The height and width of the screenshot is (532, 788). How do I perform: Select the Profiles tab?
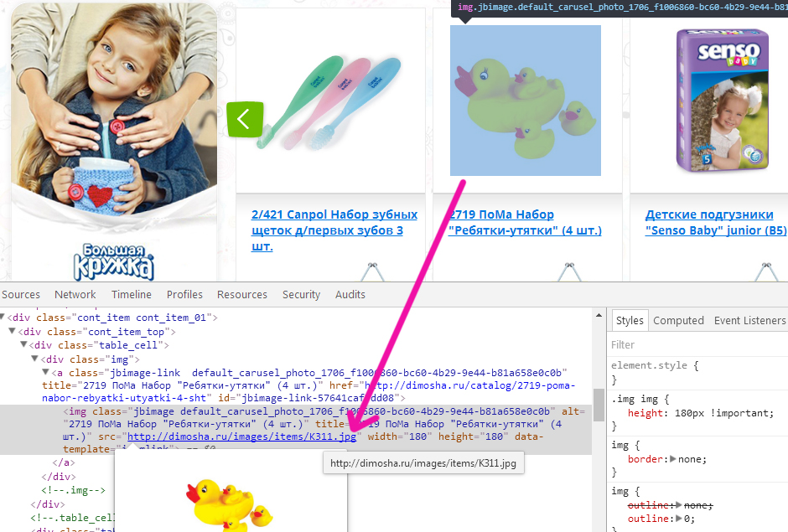(x=184, y=295)
